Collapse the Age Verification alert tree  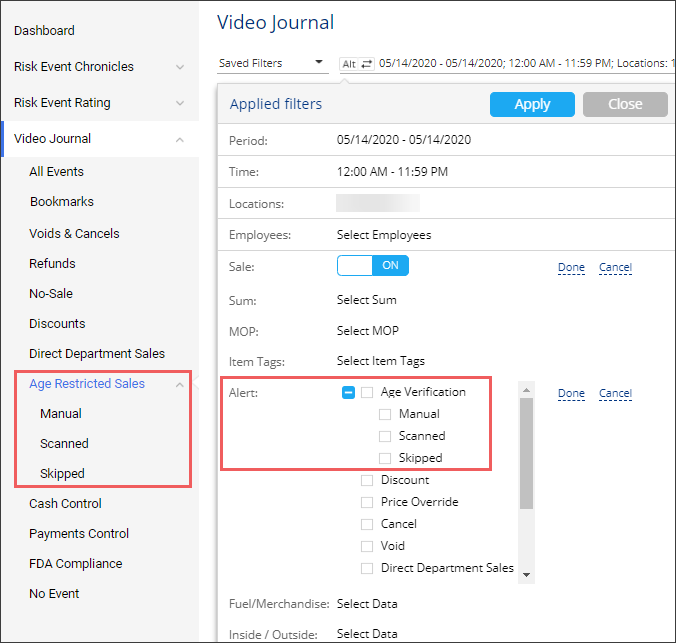click(348, 392)
